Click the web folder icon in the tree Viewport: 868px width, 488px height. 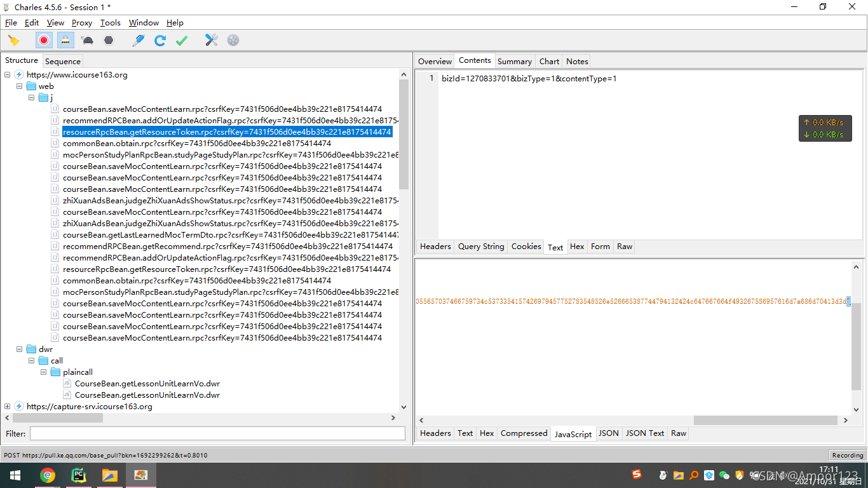pyautogui.click(x=31, y=86)
